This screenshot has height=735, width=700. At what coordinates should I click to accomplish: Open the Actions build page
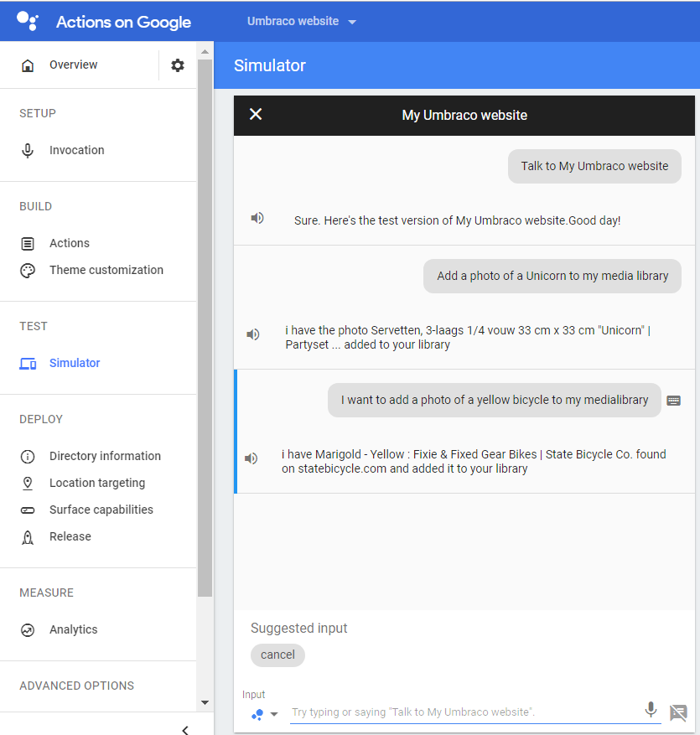point(70,243)
